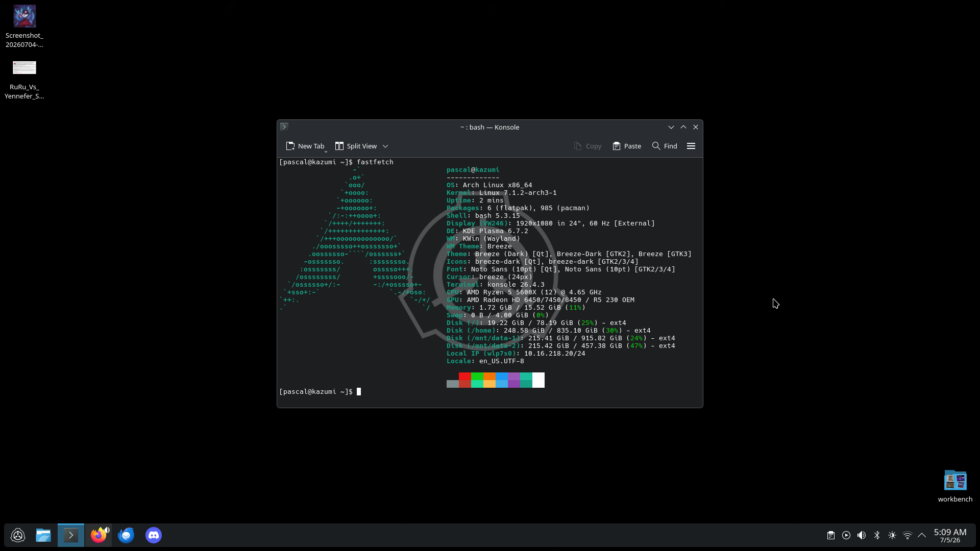
Task: Select the workbench desktop folder
Action: (x=955, y=486)
